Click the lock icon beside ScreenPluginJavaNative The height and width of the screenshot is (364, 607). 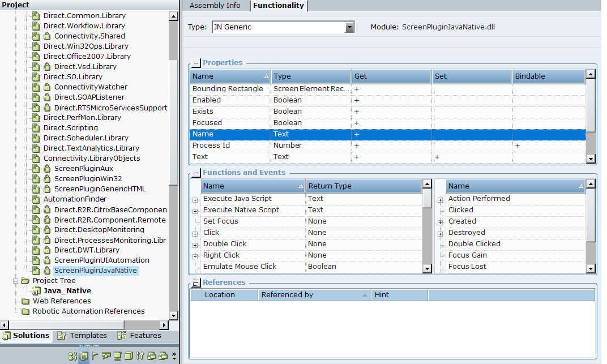[48, 271]
